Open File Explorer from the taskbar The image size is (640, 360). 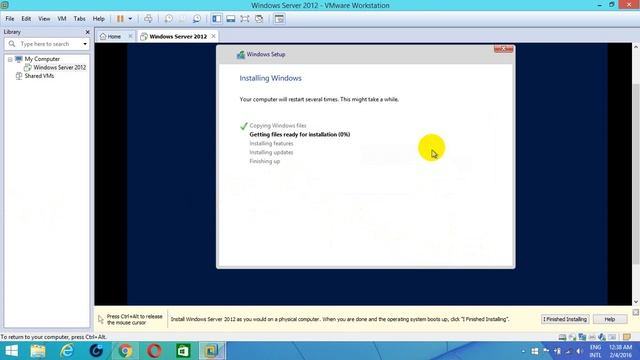coord(38,351)
